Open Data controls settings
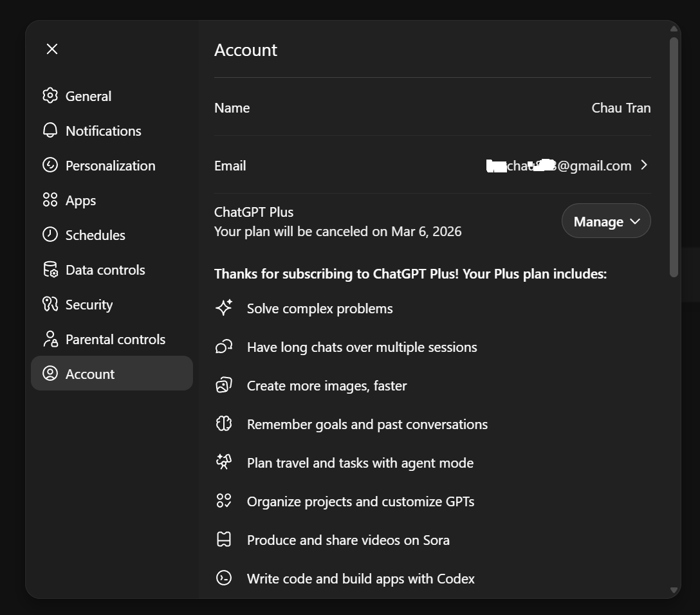Image resolution: width=700 pixels, height=615 pixels. point(111,270)
